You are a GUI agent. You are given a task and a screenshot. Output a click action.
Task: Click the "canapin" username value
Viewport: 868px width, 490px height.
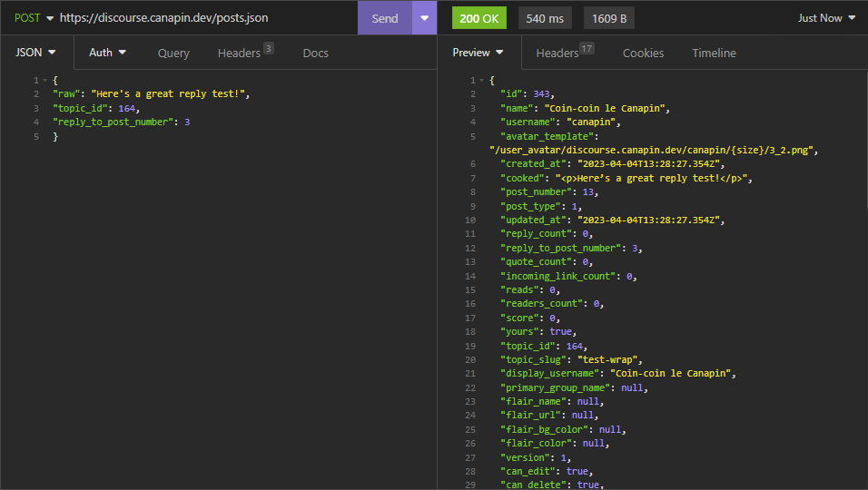[591, 122]
